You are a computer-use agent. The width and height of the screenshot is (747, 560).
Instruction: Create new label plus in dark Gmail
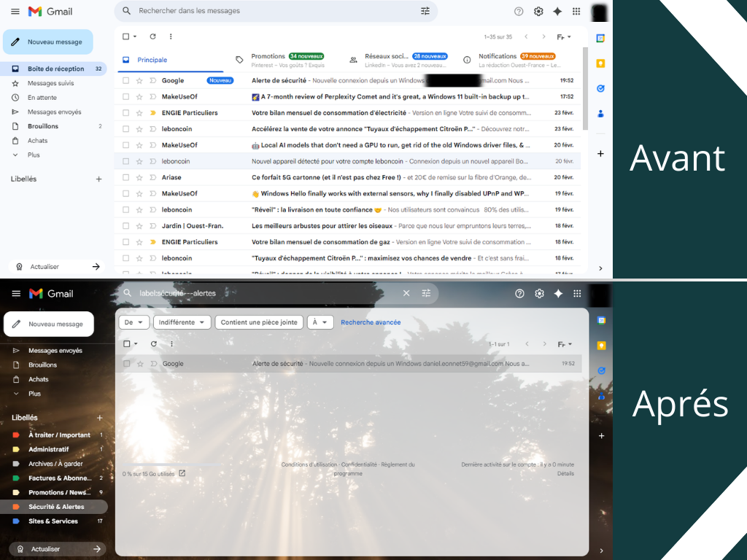point(99,418)
